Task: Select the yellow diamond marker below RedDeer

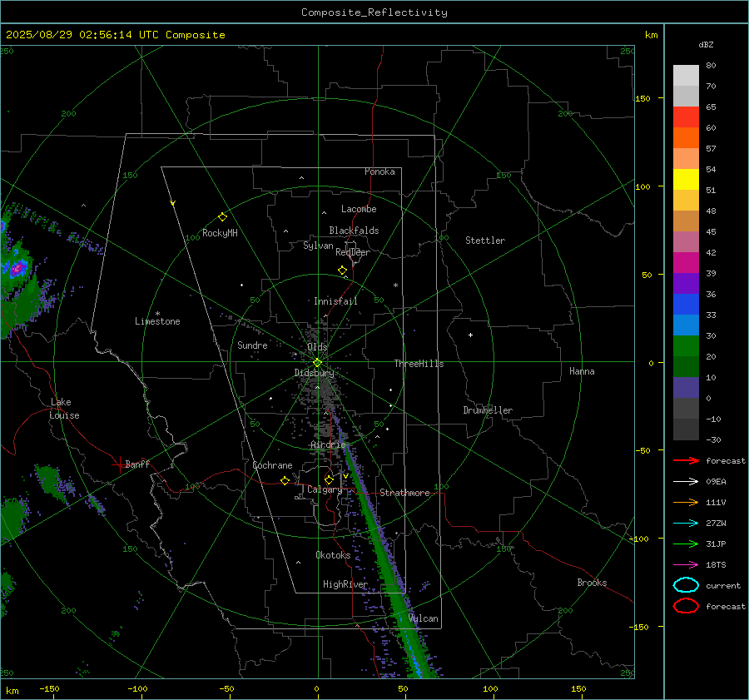Action: (342, 271)
